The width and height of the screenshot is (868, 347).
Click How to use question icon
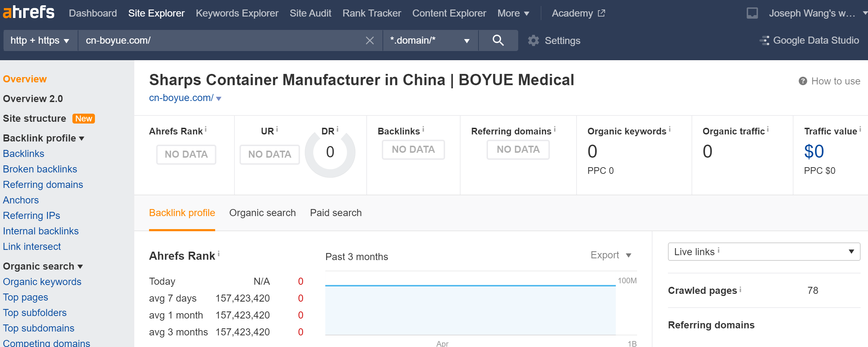point(803,81)
